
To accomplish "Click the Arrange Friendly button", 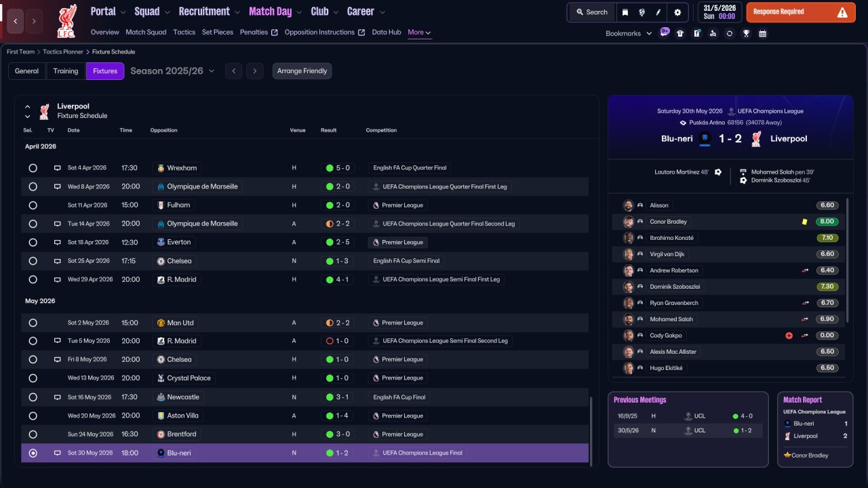I will 302,71.
